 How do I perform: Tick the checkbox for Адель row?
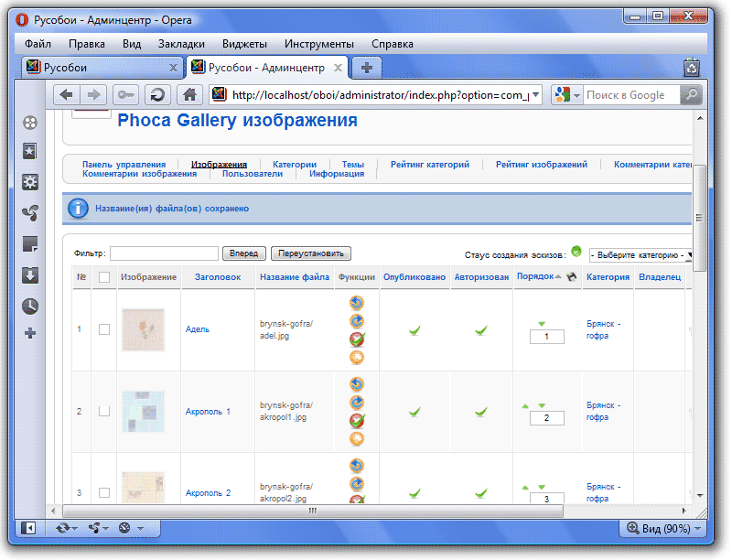click(x=104, y=329)
